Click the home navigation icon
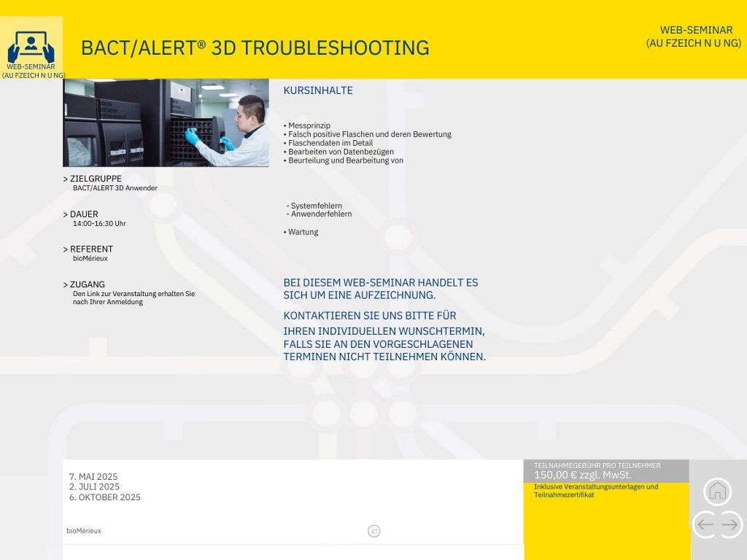This screenshot has height=560, width=747. [x=718, y=491]
